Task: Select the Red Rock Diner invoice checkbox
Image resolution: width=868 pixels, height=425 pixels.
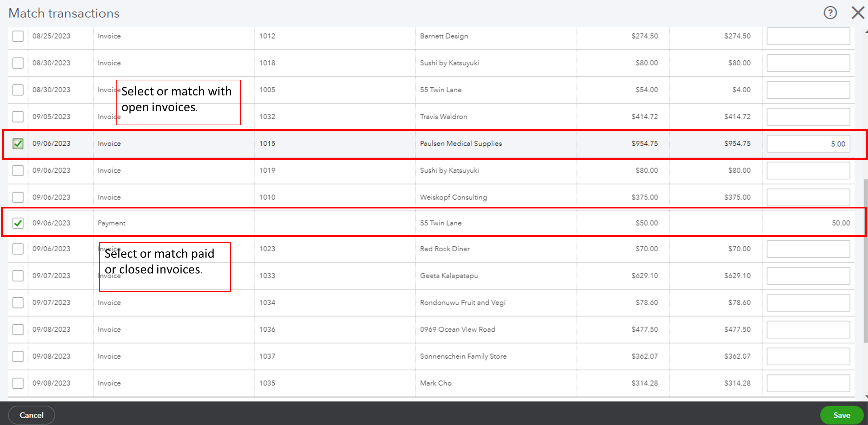Action: [18, 249]
